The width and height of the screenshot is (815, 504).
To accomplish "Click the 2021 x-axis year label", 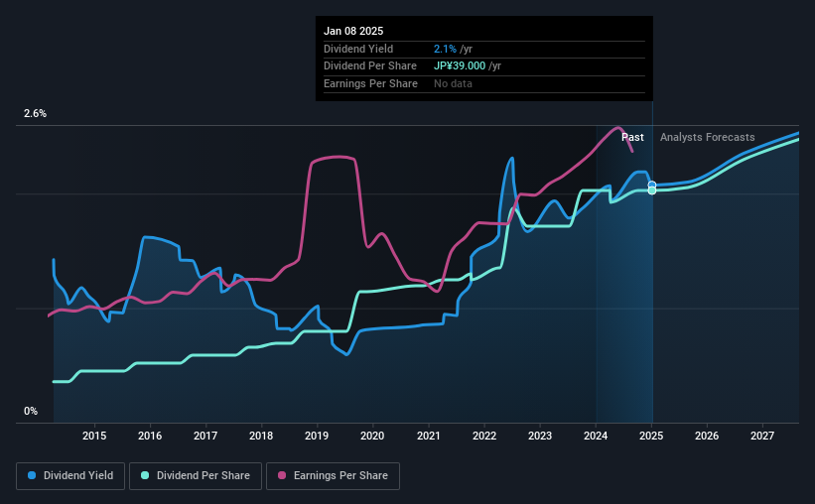I will 428,436.
